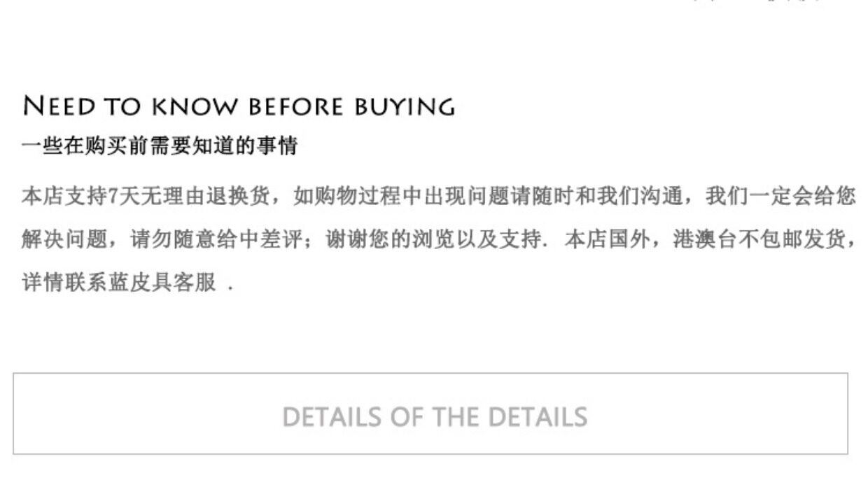Click the subheading "一些在购买前需要知道的事情"
This screenshot has height=494, width=868.
tap(160, 146)
